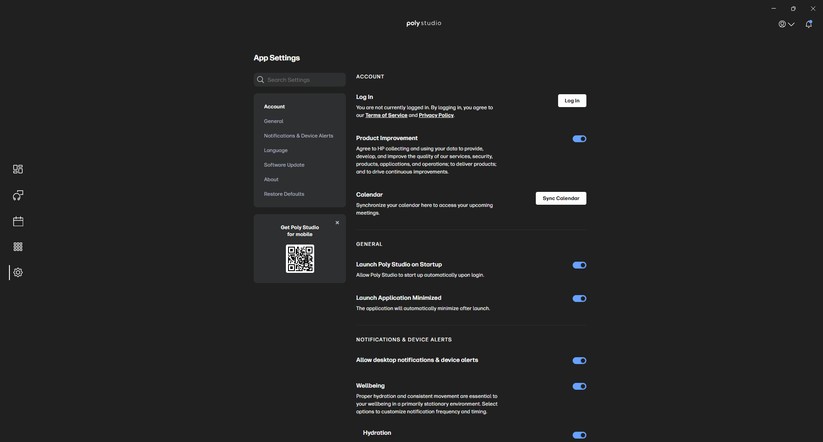This screenshot has height=442, width=823.
Task: Toggle Launch Application Minimized switch
Action: click(579, 299)
